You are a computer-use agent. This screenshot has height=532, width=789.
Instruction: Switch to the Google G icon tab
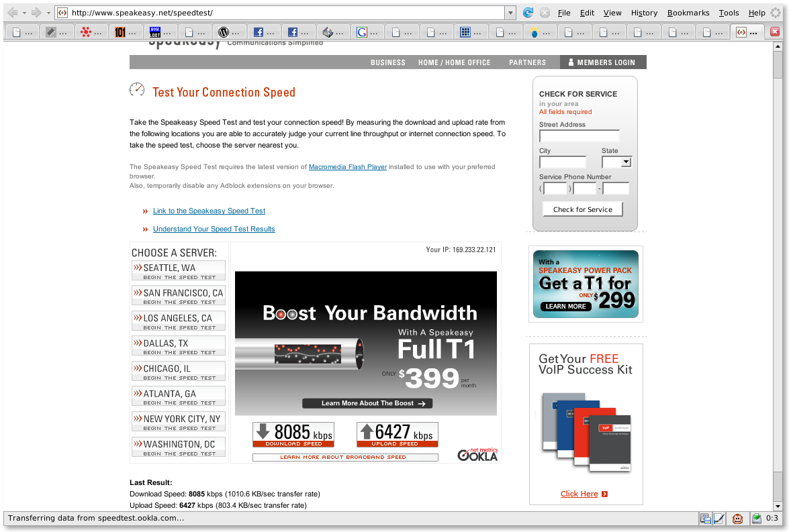coord(367,32)
